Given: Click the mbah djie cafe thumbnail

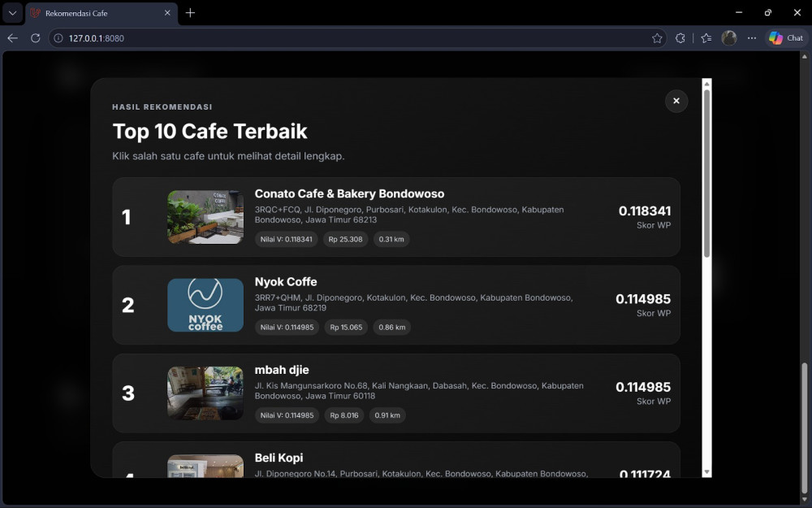Looking at the screenshot, I should [205, 393].
